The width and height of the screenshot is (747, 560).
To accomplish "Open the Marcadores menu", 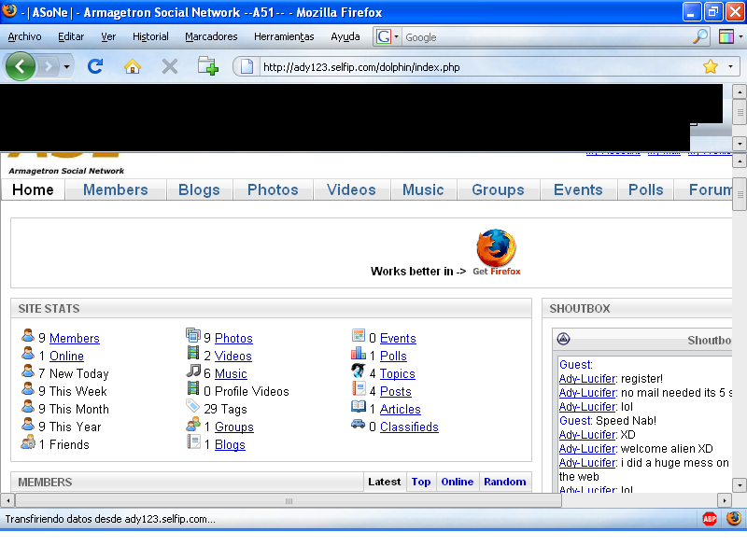I will pos(211,36).
